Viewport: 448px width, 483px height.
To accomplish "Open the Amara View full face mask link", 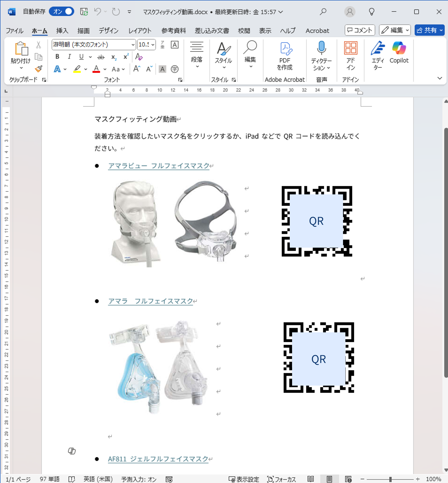I will point(159,166).
